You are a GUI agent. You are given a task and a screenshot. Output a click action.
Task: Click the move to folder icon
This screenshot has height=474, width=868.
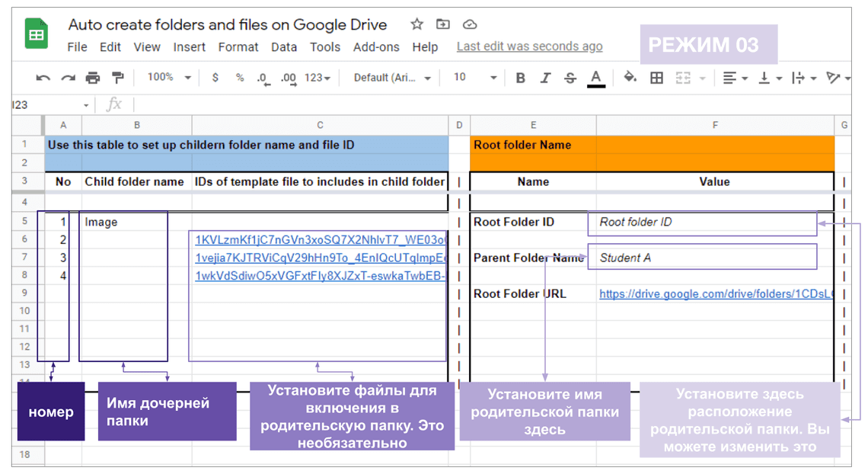[x=443, y=24]
